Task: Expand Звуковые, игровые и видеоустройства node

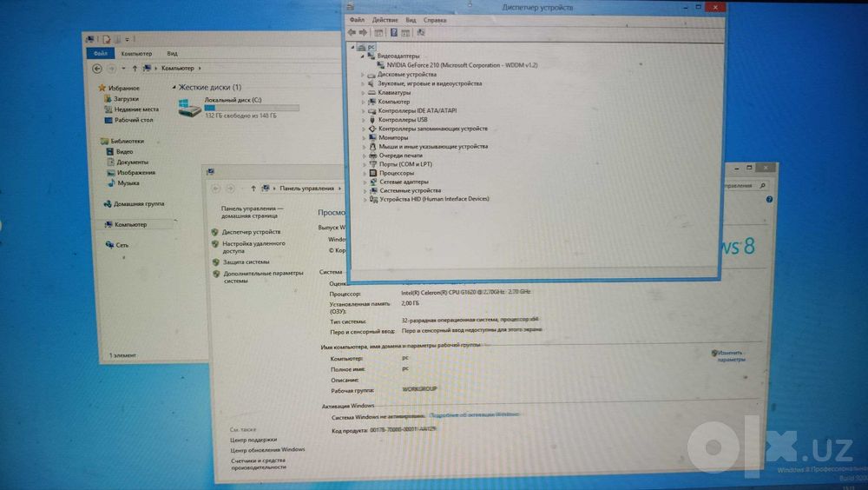Action: click(363, 83)
